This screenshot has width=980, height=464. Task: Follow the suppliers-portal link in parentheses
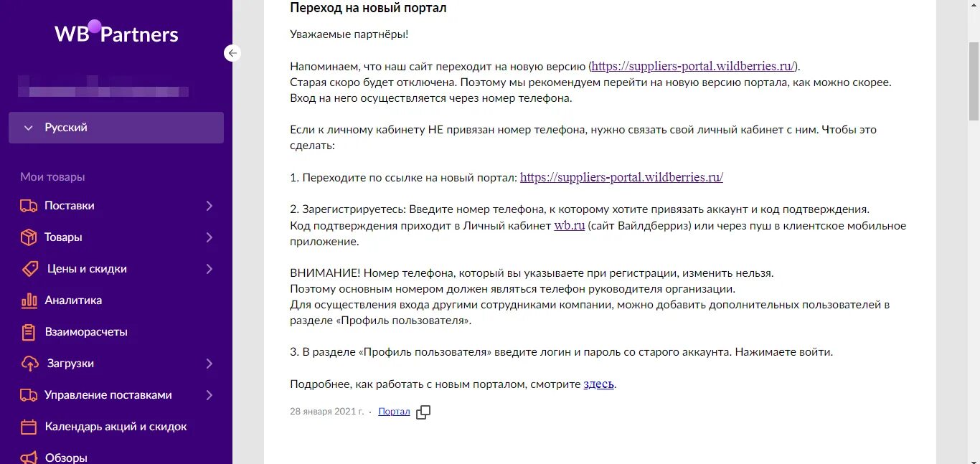[x=694, y=66]
